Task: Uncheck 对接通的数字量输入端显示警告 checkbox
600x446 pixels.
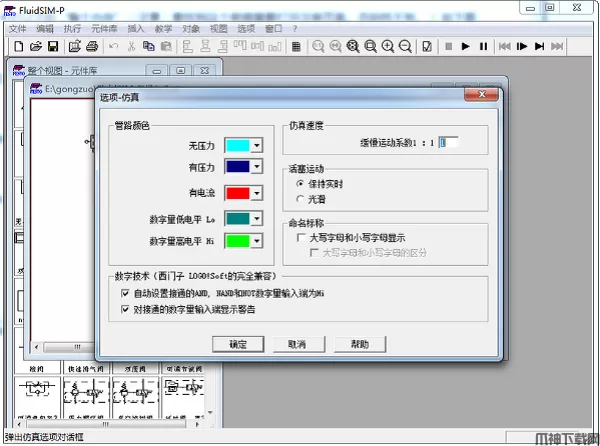Action: tap(125, 309)
